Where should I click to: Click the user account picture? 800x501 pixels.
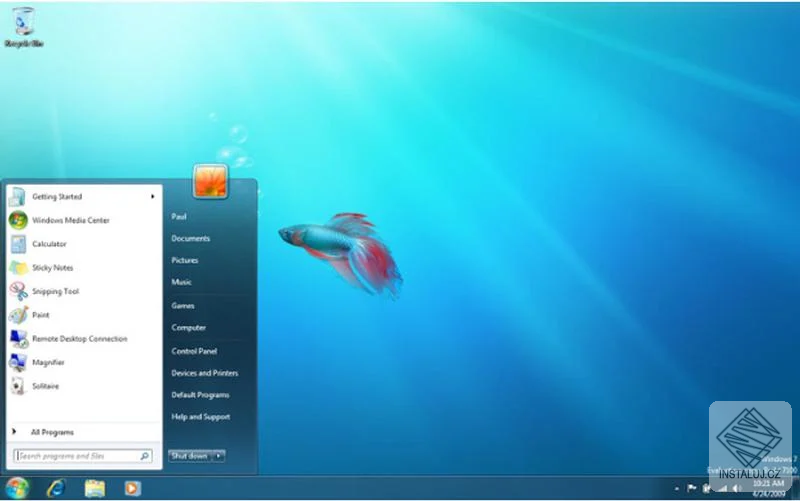pos(210,181)
